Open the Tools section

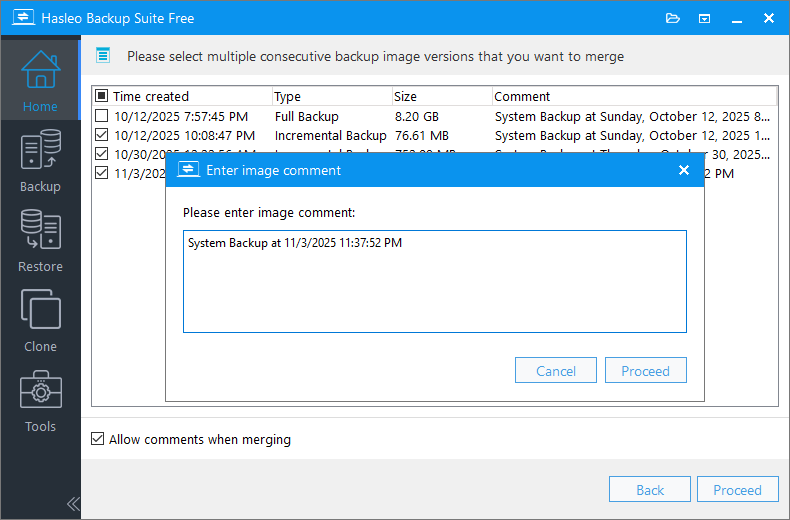[40, 398]
